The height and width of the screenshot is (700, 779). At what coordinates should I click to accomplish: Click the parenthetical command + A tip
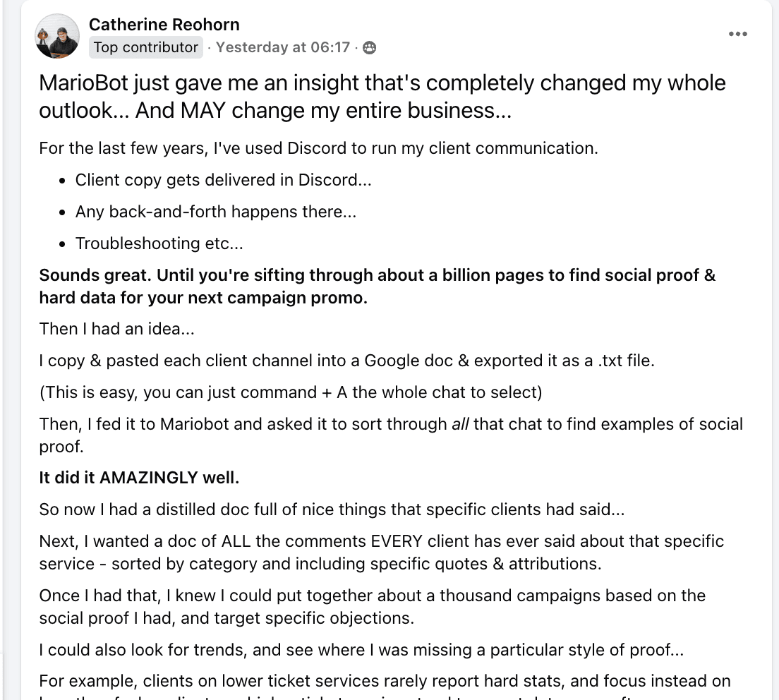point(290,392)
